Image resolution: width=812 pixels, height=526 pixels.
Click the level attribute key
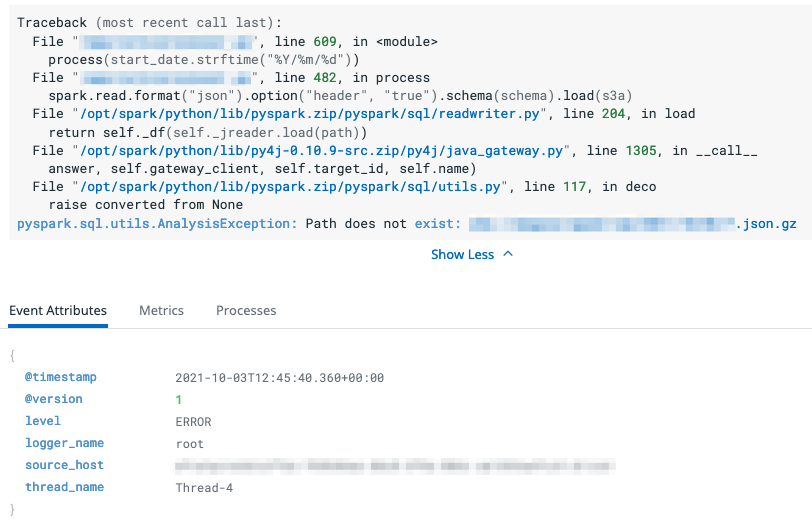(43, 421)
